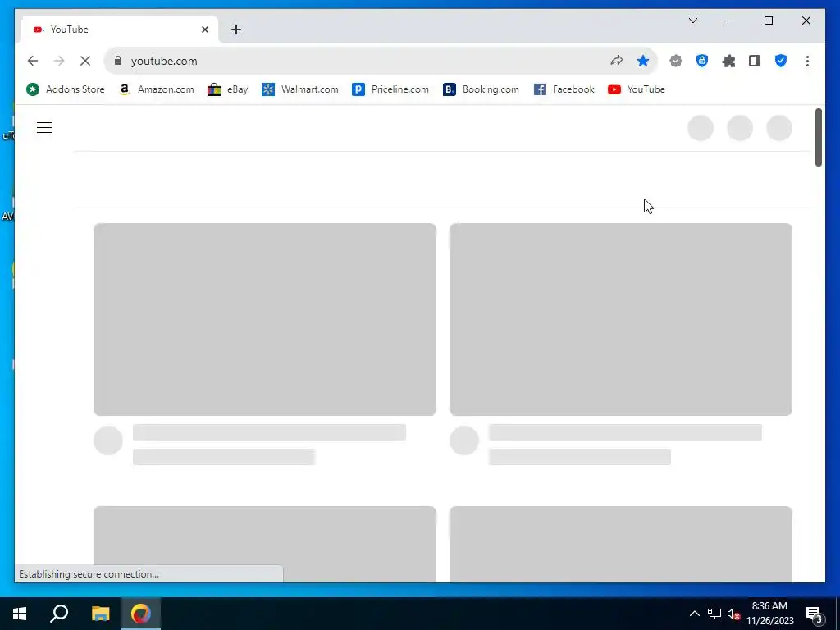Image resolution: width=840 pixels, height=630 pixels.
Task: Open the Addons Store bookmark
Action: pyautogui.click(x=66, y=89)
